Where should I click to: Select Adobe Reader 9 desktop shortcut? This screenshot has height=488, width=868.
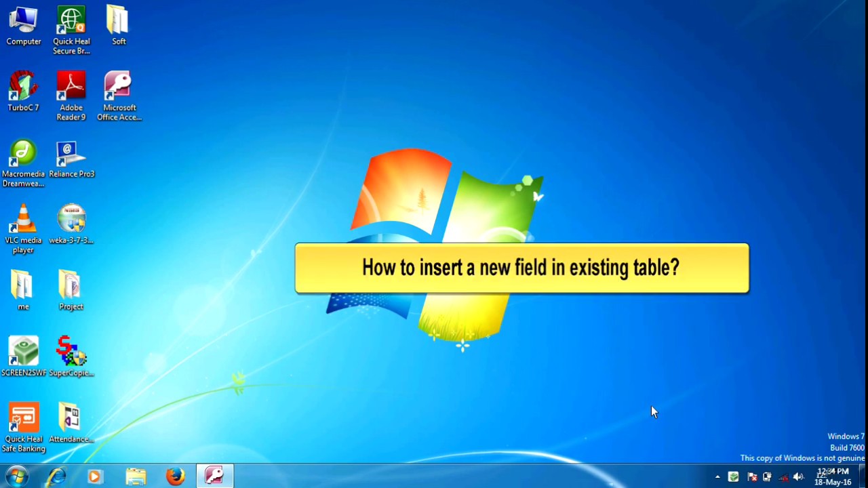(71, 96)
